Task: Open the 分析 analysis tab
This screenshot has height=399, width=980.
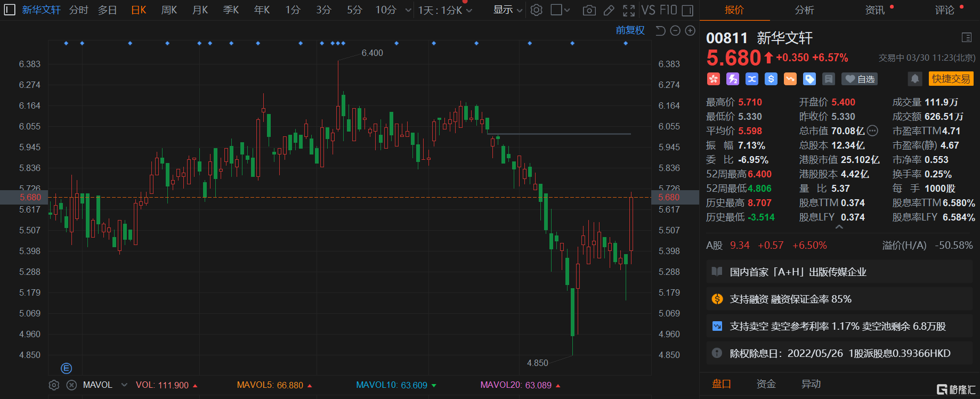Action: 804,10
